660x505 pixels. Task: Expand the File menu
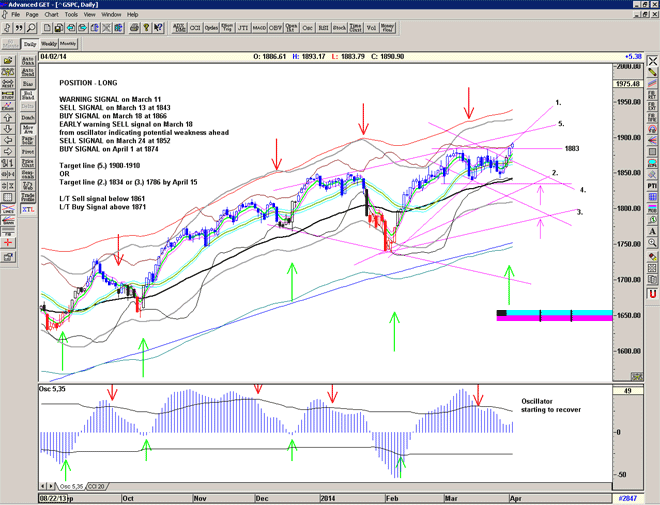15,15
